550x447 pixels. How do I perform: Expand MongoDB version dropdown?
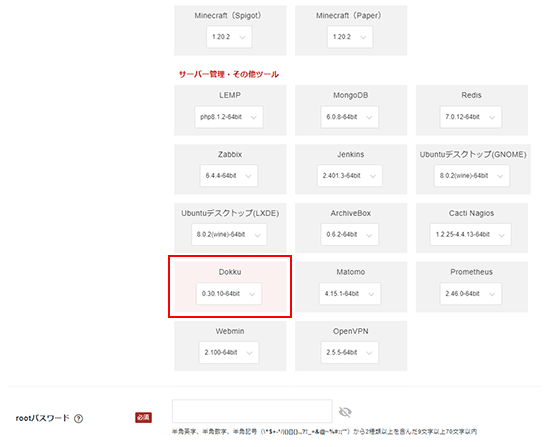(350, 117)
